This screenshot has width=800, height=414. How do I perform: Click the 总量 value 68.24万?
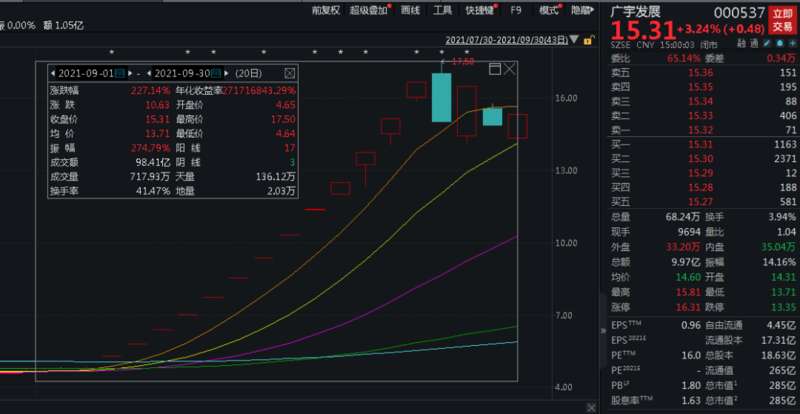(x=683, y=217)
